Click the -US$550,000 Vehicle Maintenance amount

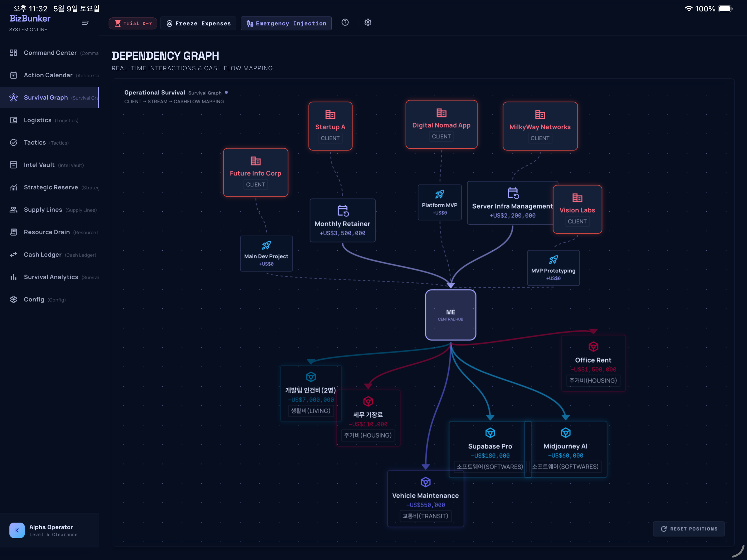(x=426, y=505)
